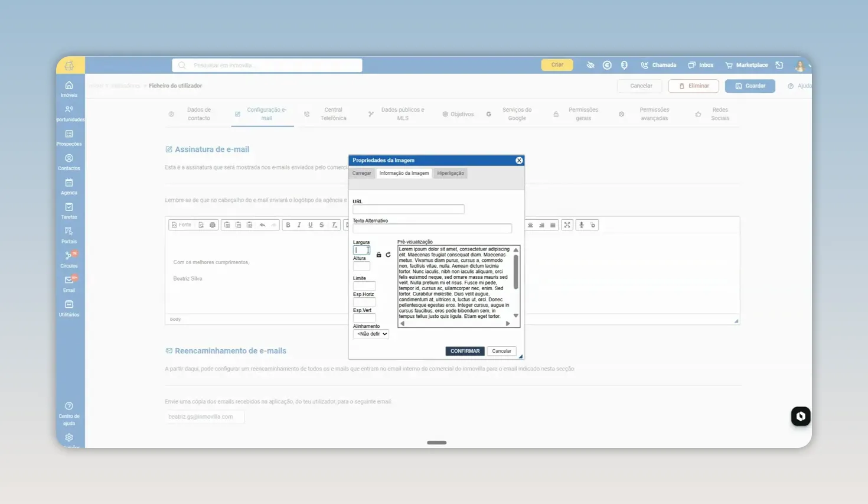Click the print icon in editor toolbar
The image size is (868, 504).
coord(213,225)
